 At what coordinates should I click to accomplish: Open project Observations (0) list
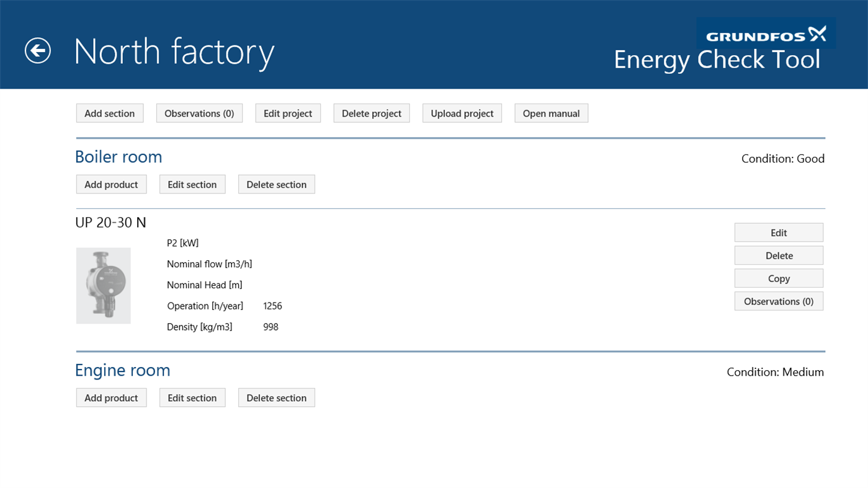199,113
